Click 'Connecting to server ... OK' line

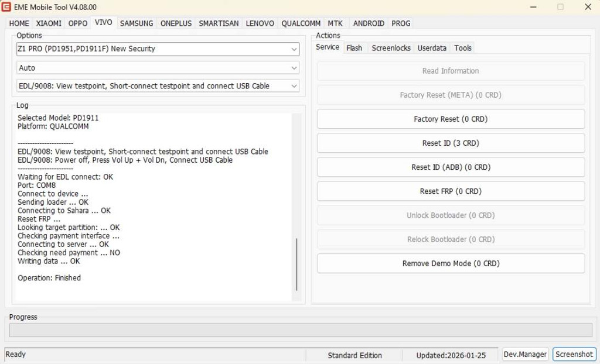[63, 244]
